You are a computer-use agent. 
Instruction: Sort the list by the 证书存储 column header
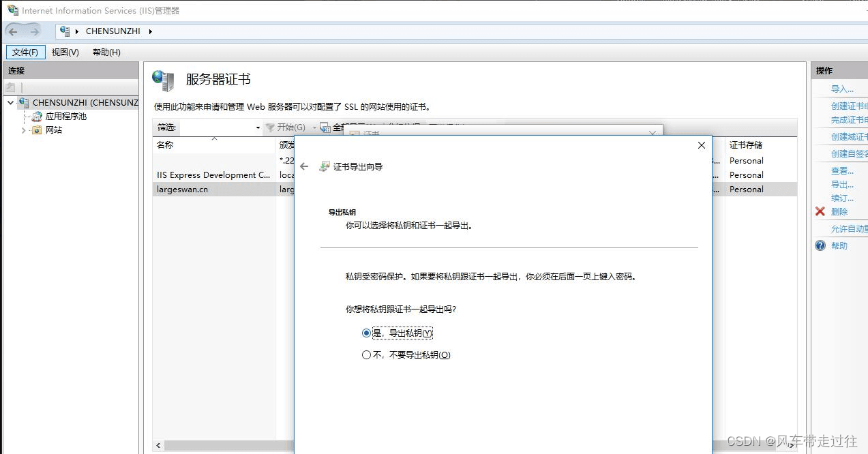point(760,145)
